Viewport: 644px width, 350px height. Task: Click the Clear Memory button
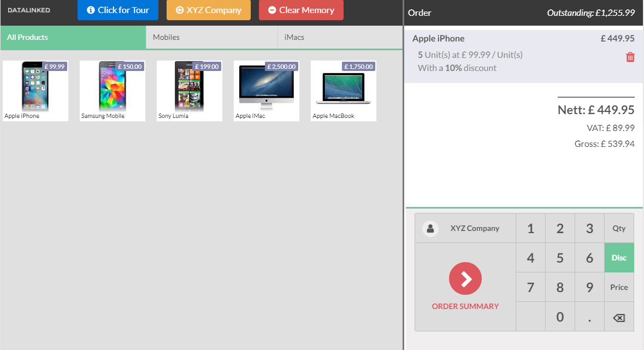click(x=301, y=10)
